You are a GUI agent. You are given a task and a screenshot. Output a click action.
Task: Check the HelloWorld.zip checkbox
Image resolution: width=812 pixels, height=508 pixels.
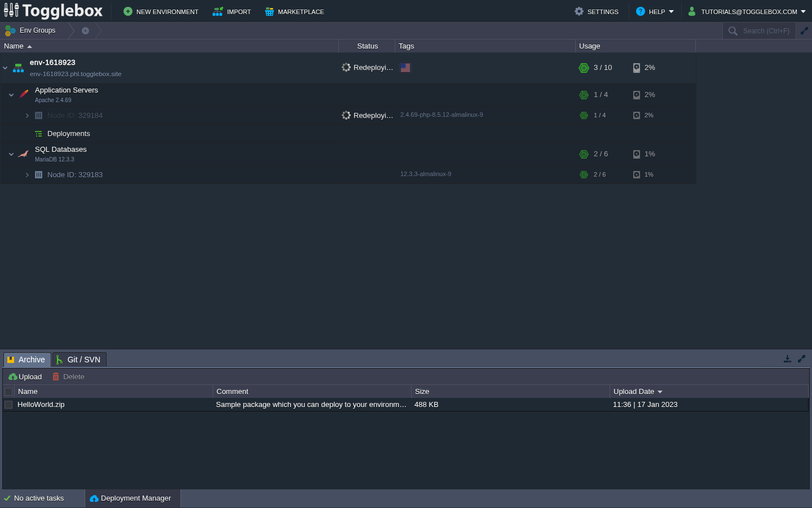point(8,405)
